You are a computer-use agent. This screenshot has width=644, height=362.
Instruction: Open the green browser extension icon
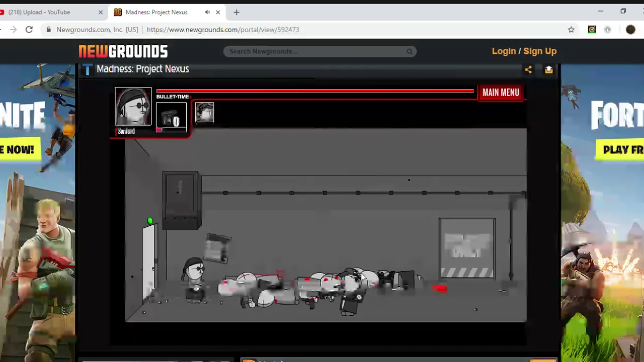tap(592, 30)
